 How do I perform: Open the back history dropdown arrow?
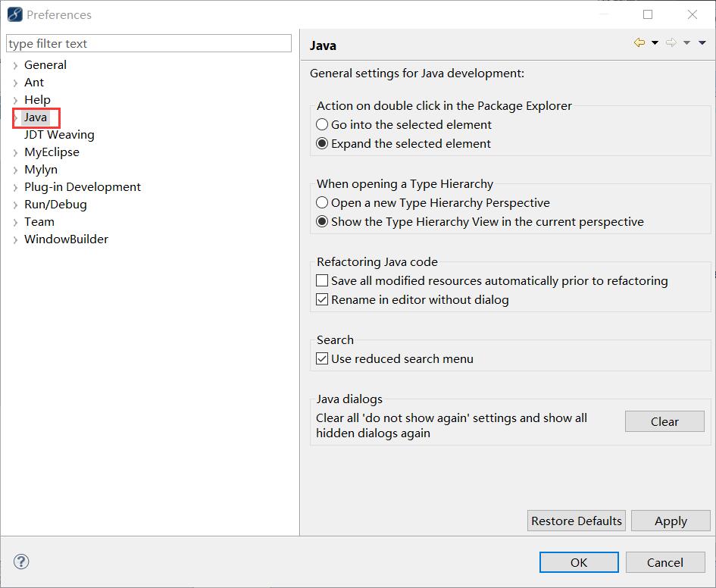pyautogui.click(x=655, y=42)
